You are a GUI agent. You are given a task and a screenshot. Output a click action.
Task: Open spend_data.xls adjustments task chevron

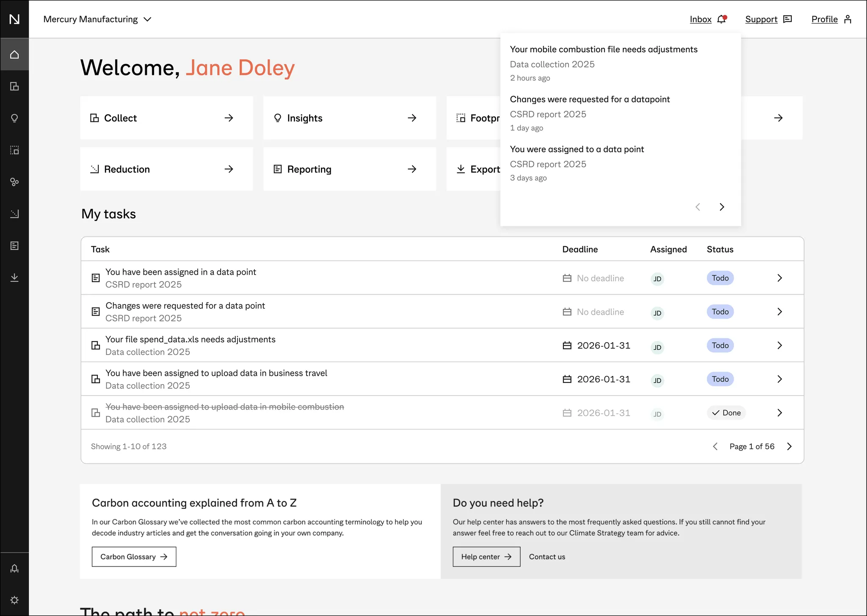click(779, 345)
